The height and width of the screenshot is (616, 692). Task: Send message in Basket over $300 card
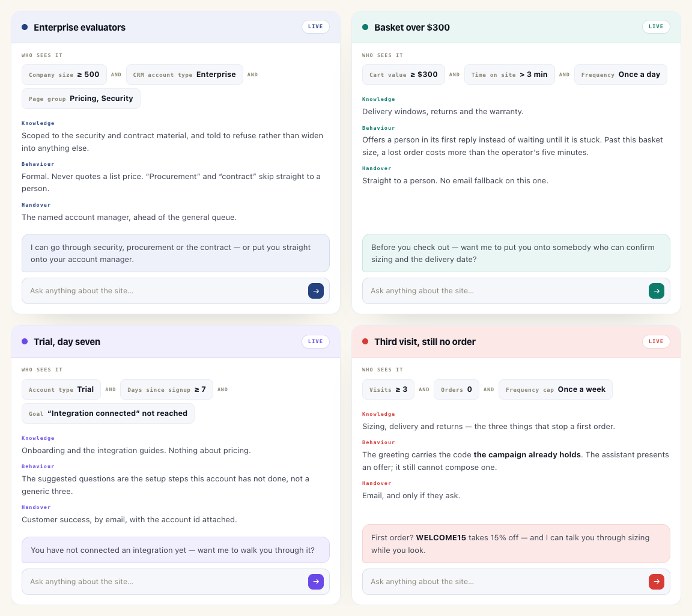tap(656, 291)
